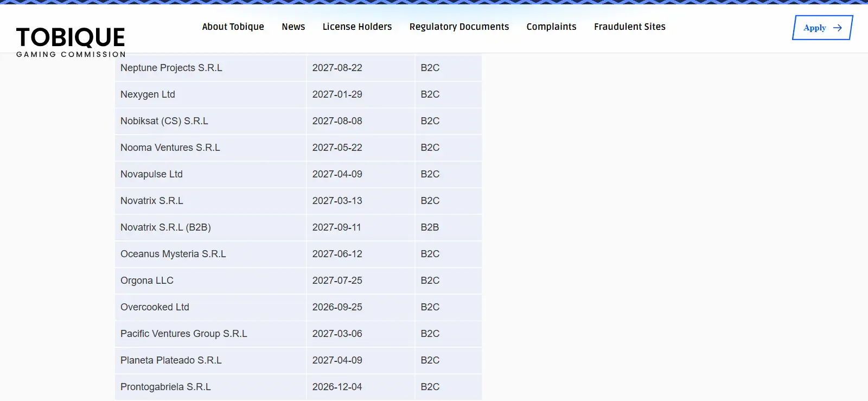This screenshot has height=401, width=868.
Task: Click the Nobiksat (CS) S.R.L entry
Action: (x=164, y=121)
